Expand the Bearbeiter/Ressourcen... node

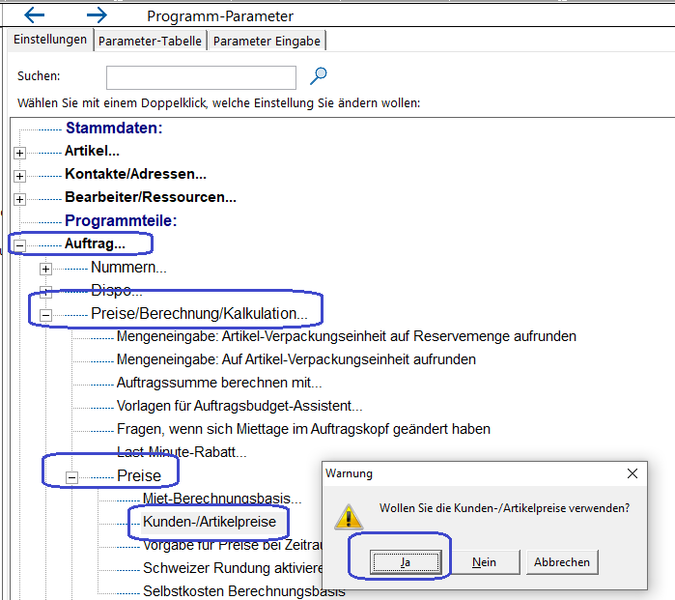pos(19,199)
